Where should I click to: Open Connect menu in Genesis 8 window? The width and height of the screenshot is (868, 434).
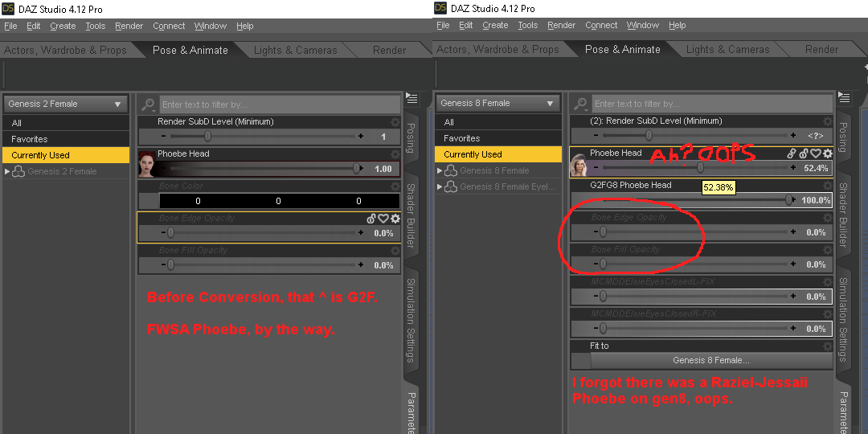[601, 25]
